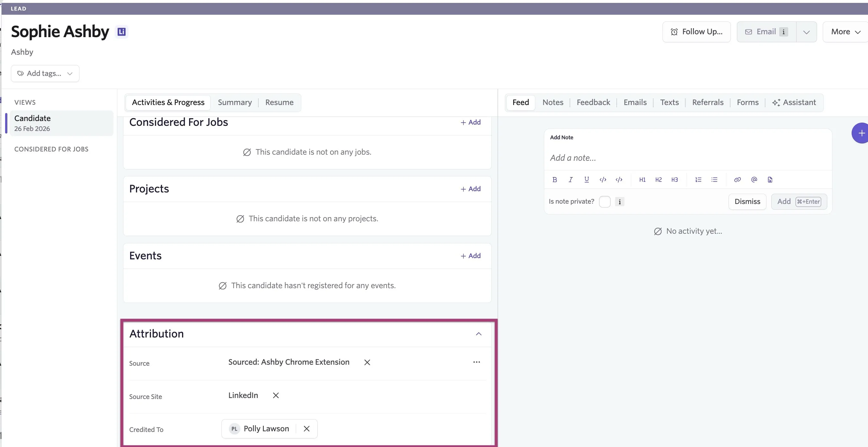Remove the Source attribution value
The image size is (868, 447).
pos(367,362)
